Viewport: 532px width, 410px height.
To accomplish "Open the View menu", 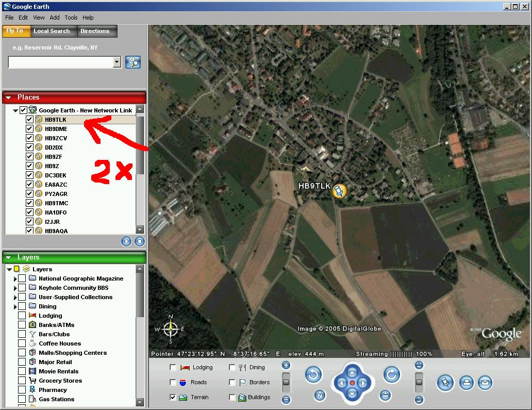I will pos(39,18).
